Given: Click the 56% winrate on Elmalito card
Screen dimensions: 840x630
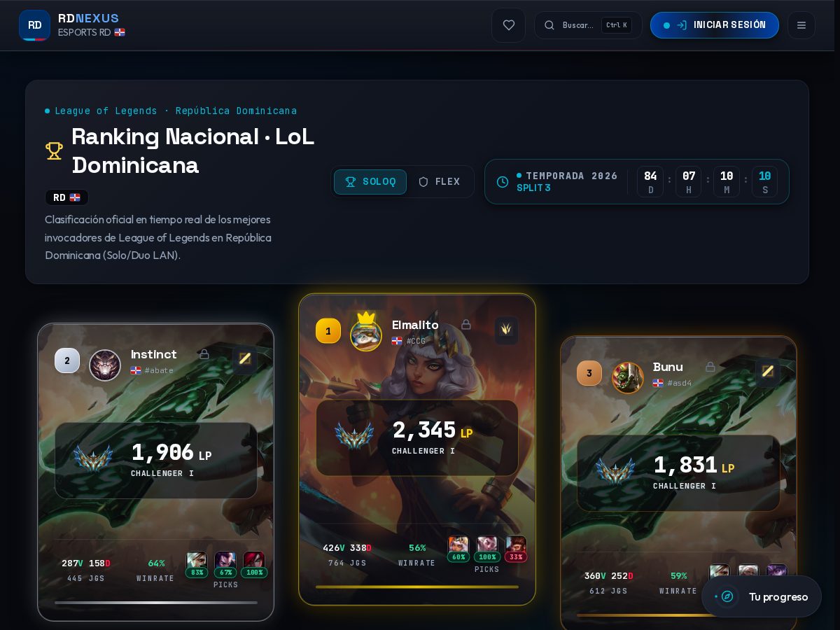Looking at the screenshot, I should point(417,548).
